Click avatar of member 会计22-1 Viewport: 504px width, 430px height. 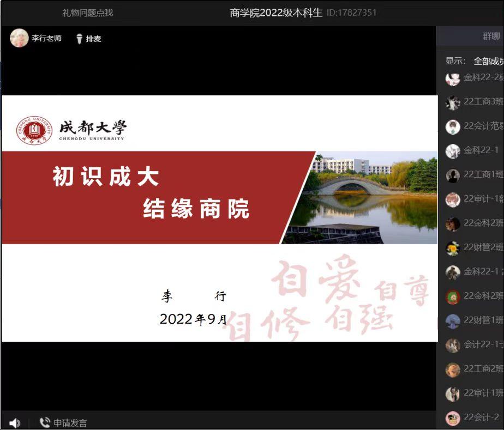(453, 346)
